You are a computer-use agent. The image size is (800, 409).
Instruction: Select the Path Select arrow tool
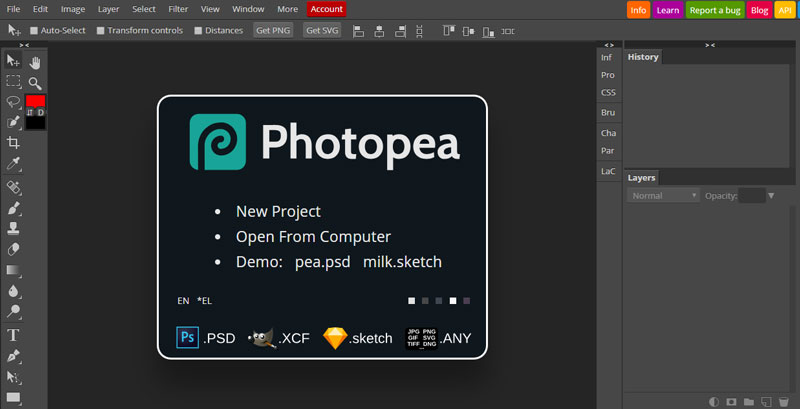pyautogui.click(x=13, y=377)
